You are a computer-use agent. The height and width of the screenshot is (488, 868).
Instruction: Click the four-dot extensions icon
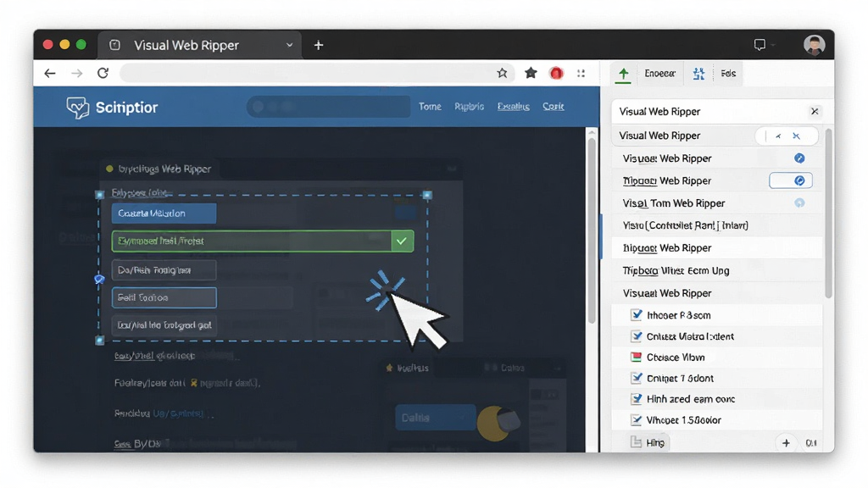tap(581, 73)
